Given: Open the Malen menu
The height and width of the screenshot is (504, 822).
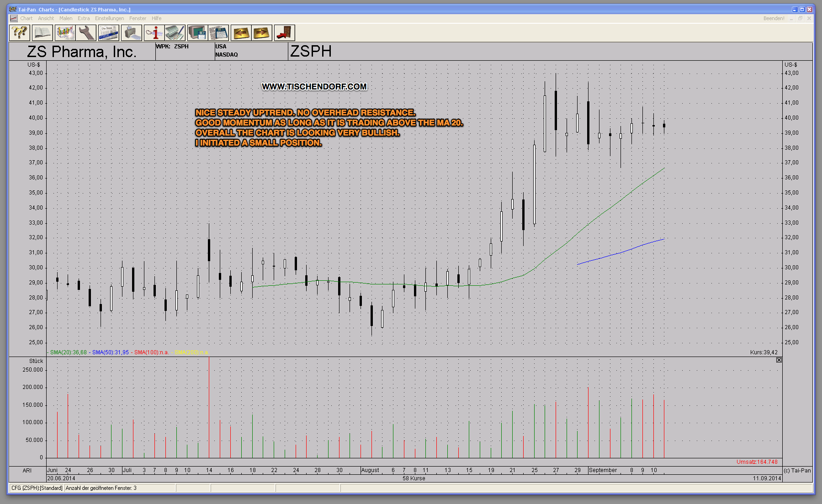Looking at the screenshot, I should point(66,18).
